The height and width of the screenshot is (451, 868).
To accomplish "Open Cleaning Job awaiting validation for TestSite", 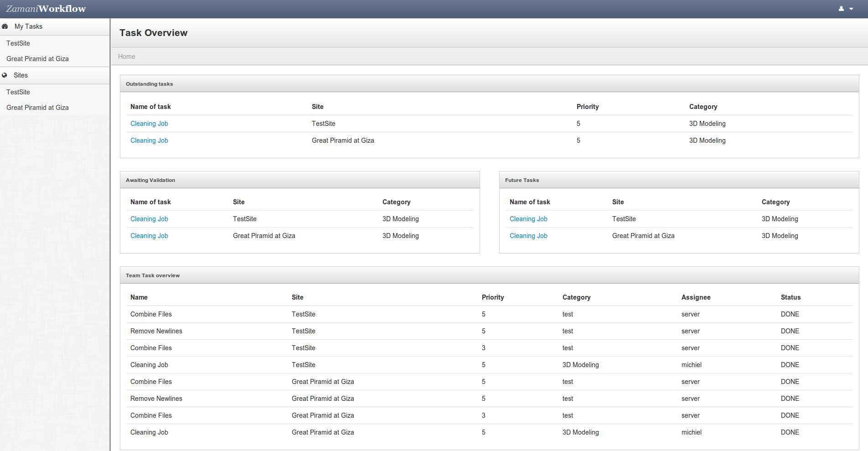I will 149,219.
